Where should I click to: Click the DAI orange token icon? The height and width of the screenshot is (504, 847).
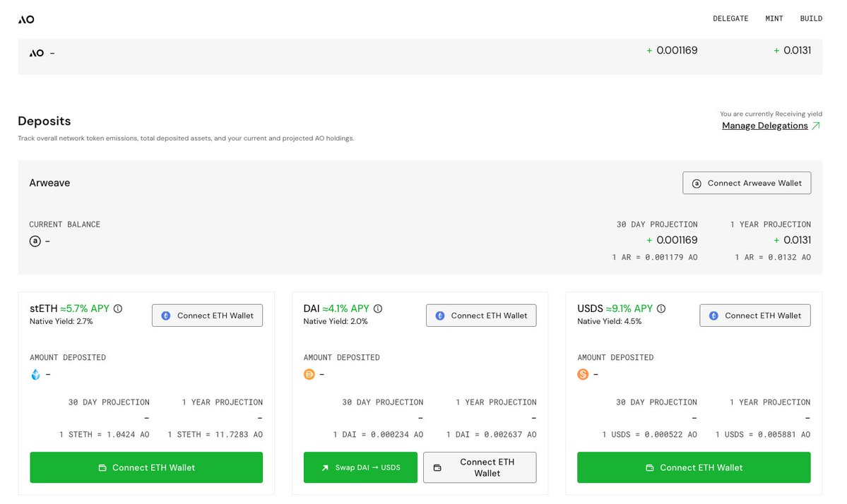pos(309,375)
